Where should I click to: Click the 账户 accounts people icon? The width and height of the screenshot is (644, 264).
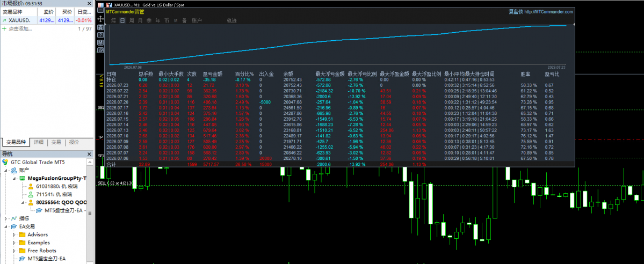tap(13, 170)
